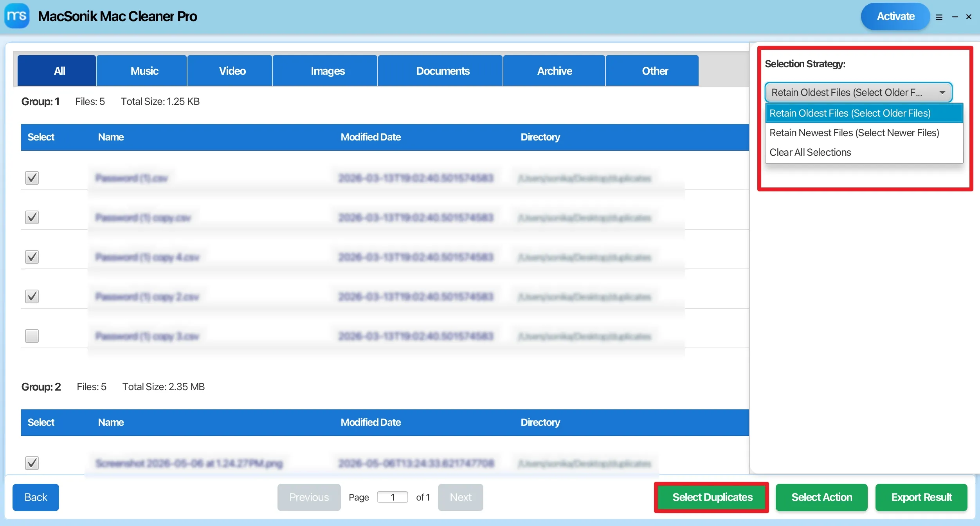
Task: Click the page number input field
Action: point(392,497)
